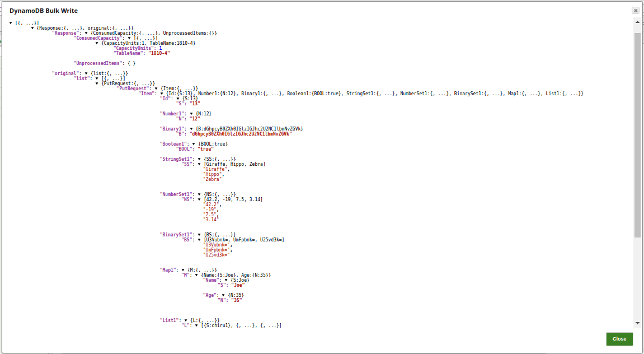Select the red "3.14" number entry
The image size is (644, 354).
[x=211, y=220]
